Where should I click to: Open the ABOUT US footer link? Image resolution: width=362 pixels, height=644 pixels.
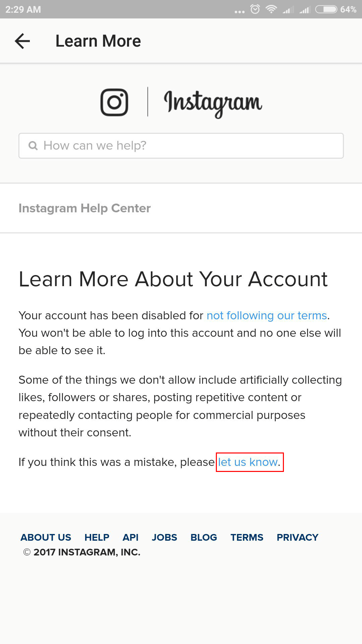point(46,537)
